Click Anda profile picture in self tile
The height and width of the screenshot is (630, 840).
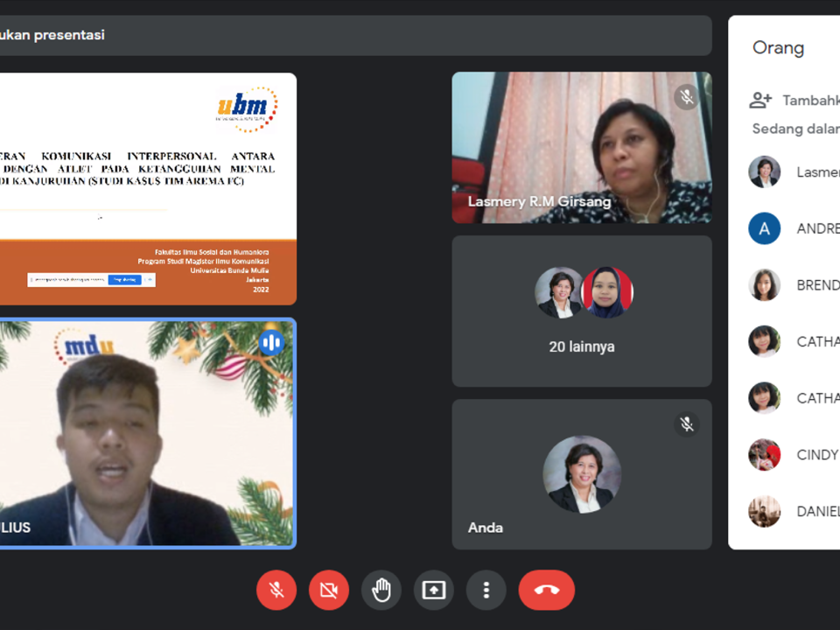click(x=582, y=474)
